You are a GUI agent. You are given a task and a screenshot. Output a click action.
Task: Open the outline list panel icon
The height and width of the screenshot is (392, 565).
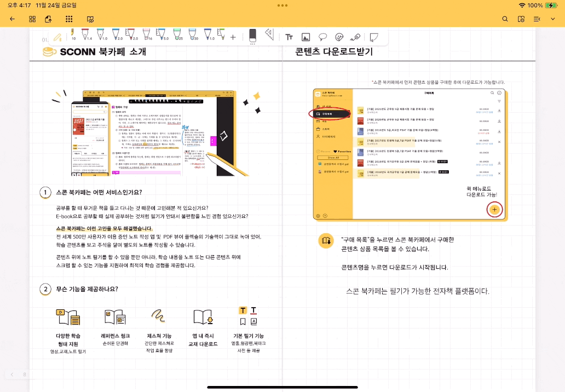coord(537,19)
